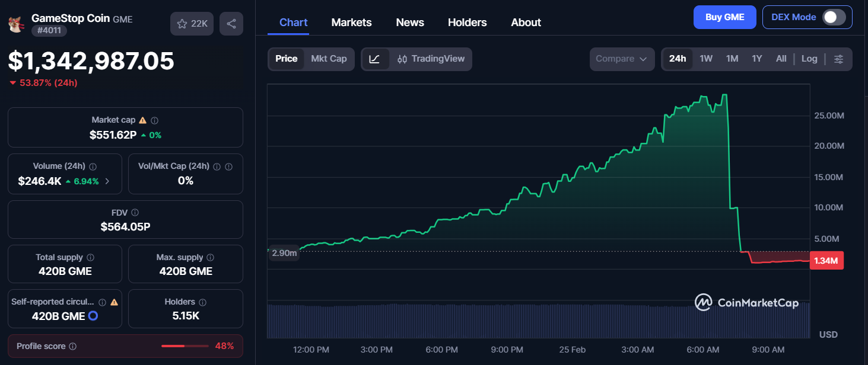Screen dimensions: 868x365
Task: Click the FDV info icon
Action: pos(135,212)
